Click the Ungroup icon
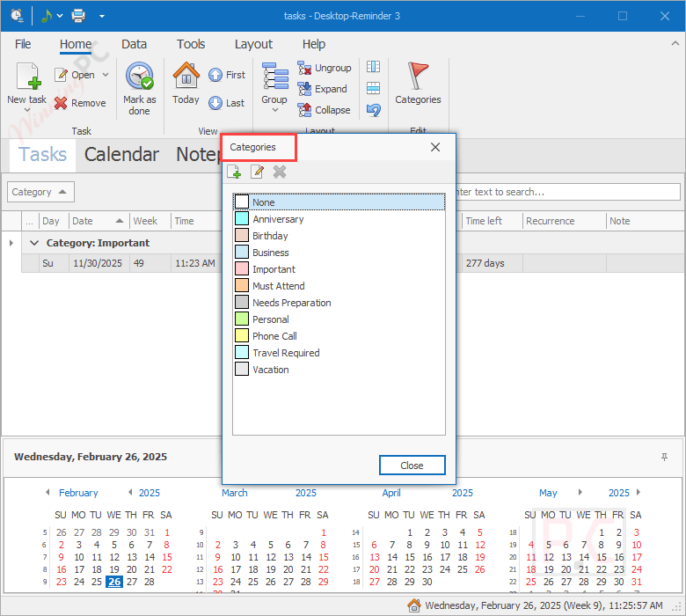Image resolution: width=686 pixels, height=616 pixels. [304, 68]
